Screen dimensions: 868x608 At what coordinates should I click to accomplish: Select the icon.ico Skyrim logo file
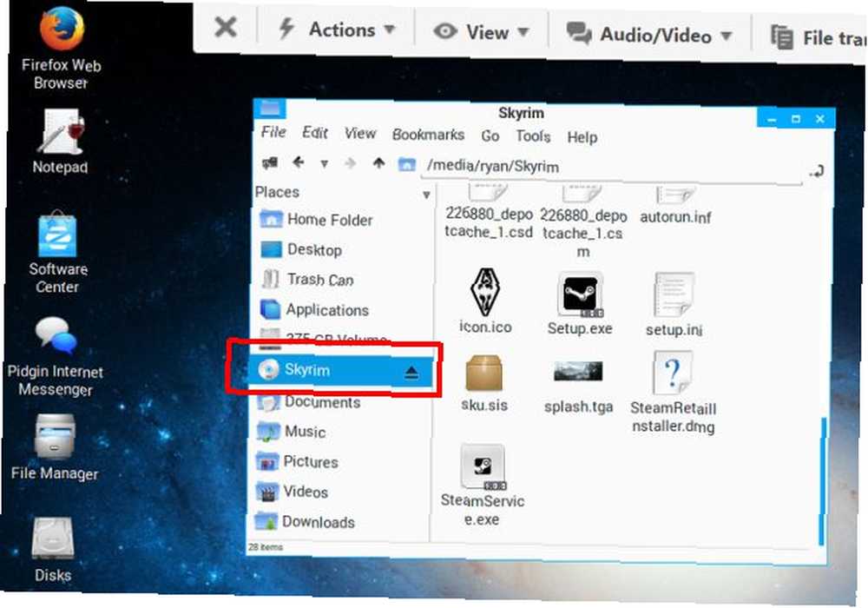[x=485, y=301]
